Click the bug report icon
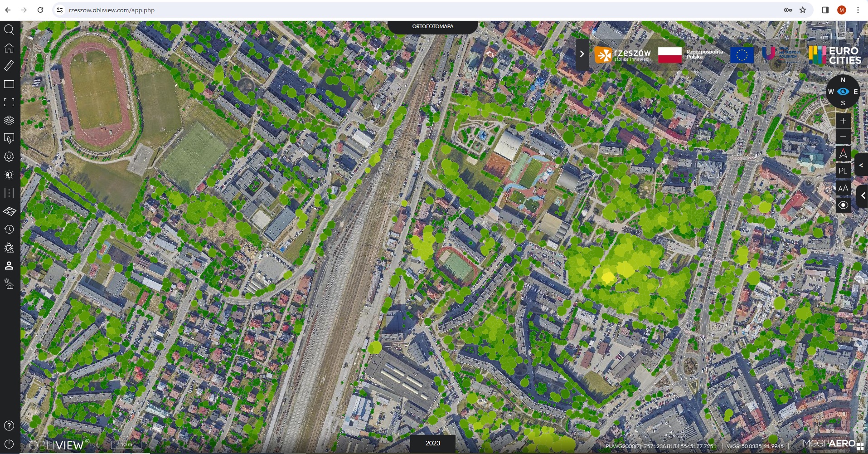The image size is (868, 454). [x=9, y=248]
